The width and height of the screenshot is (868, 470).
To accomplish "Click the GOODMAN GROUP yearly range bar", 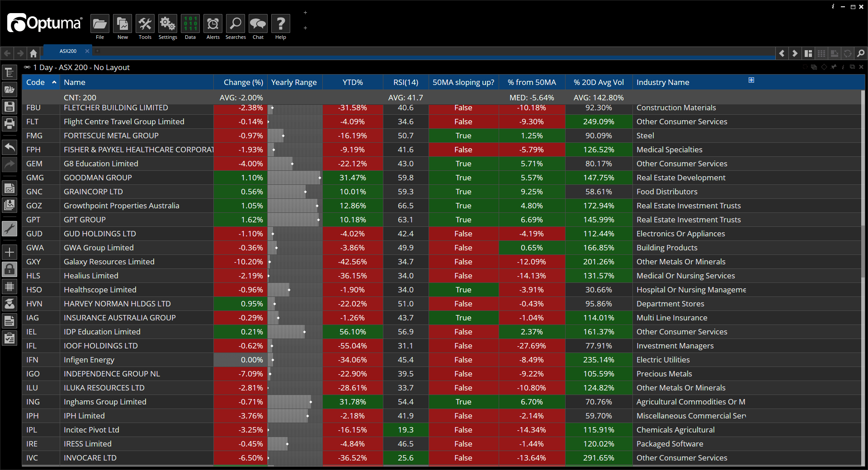I will (295, 178).
